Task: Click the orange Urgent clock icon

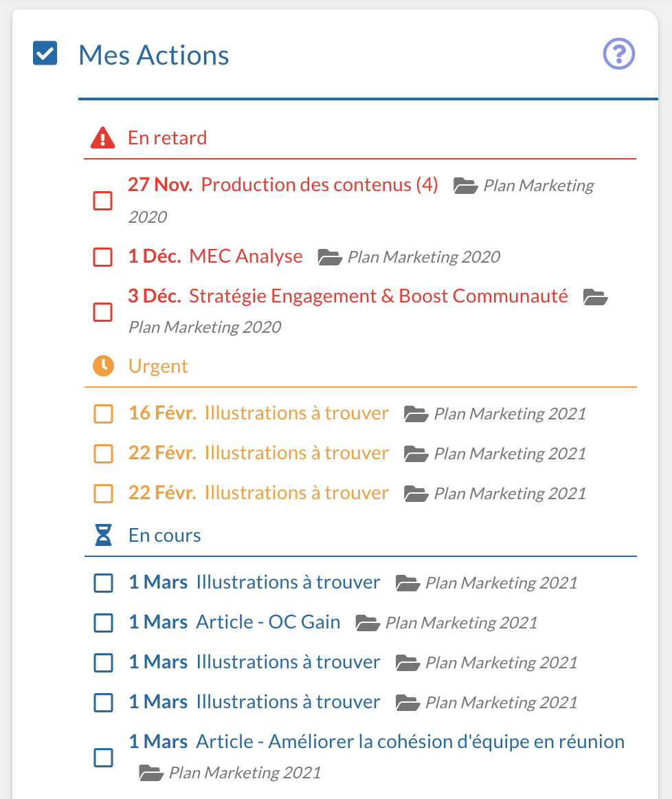Action: point(103,366)
